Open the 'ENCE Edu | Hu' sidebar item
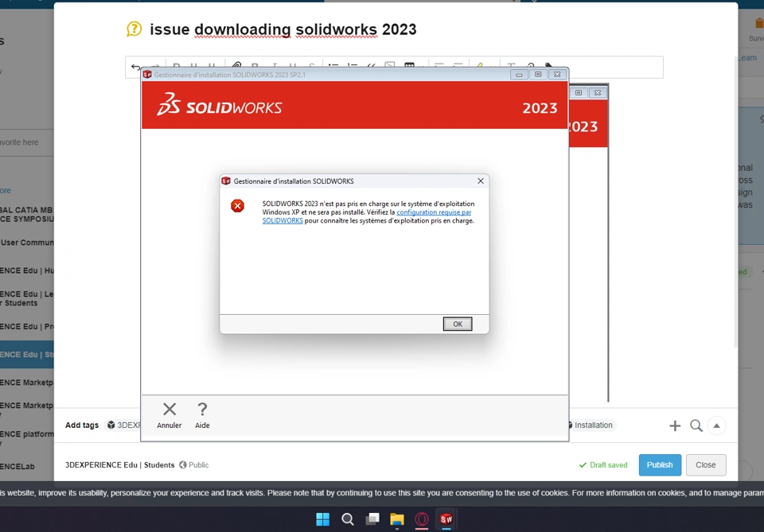The image size is (764, 532). point(27,270)
